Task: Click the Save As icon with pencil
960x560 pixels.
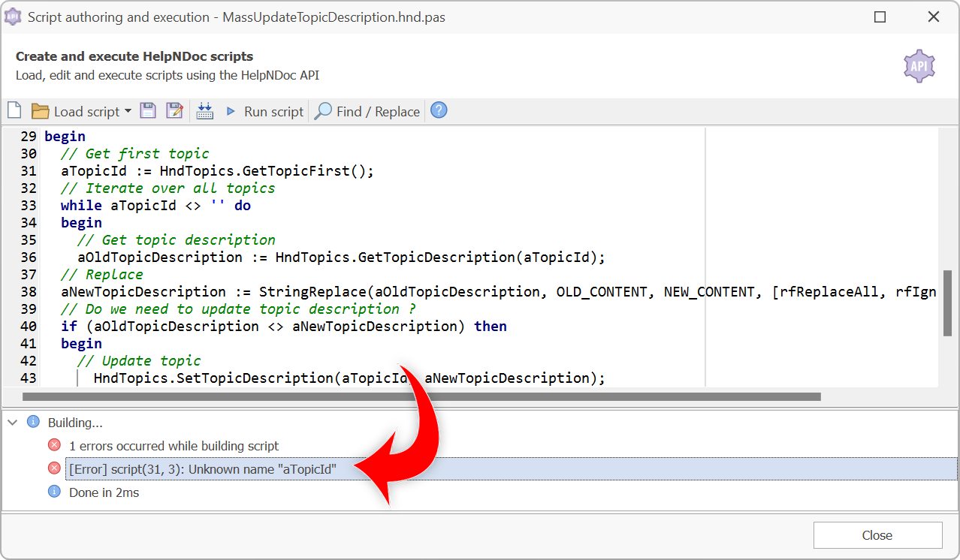Action: tap(174, 111)
